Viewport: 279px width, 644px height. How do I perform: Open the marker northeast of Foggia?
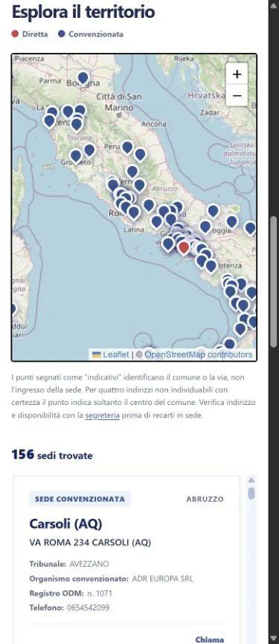pyautogui.click(x=232, y=222)
